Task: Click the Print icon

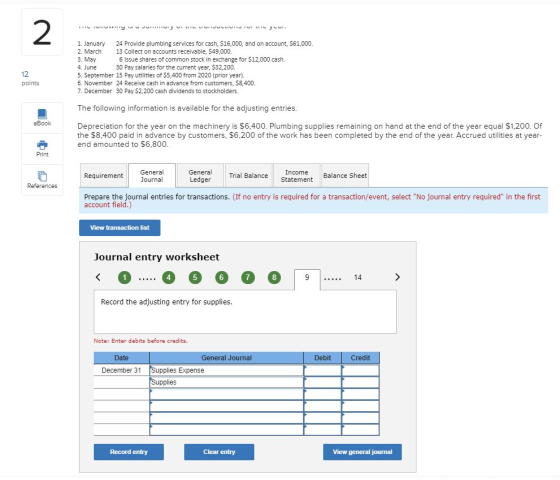Action: 42,145
